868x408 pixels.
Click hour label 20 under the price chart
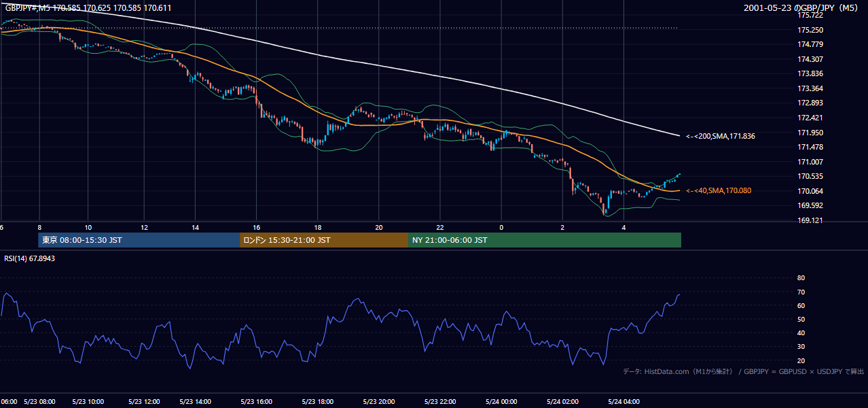(x=379, y=227)
